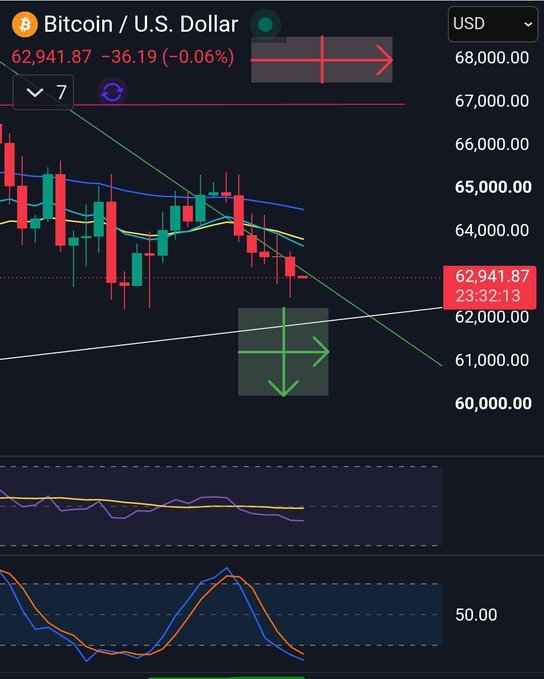Click the purple refresh arrows icon
The height and width of the screenshot is (679, 544).
(x=112, y=92)
